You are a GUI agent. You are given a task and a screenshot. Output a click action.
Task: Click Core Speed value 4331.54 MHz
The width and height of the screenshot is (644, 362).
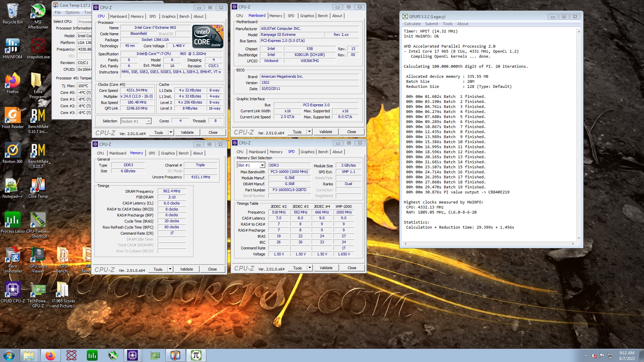[x=137, y=90]
